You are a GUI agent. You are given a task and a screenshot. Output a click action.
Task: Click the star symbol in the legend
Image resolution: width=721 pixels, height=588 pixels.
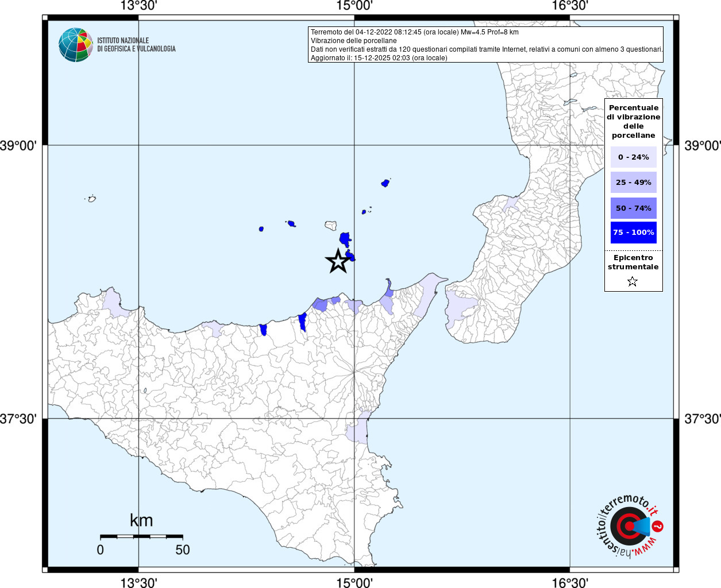[x=633, y=281]
